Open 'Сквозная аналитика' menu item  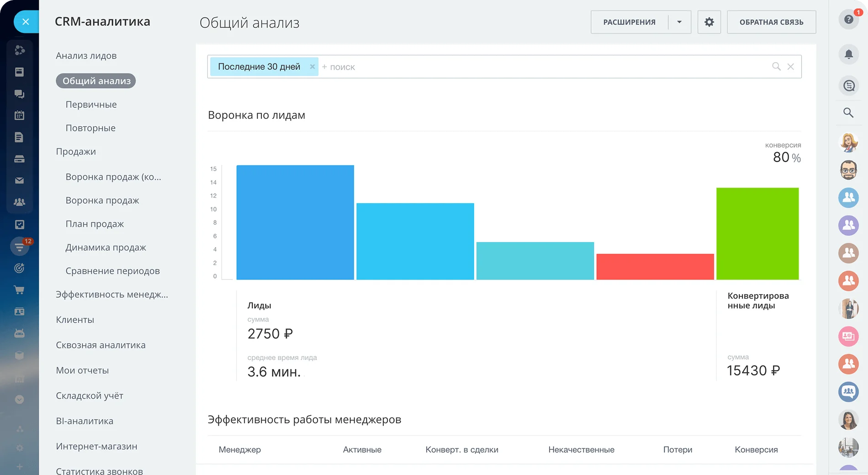101,345
